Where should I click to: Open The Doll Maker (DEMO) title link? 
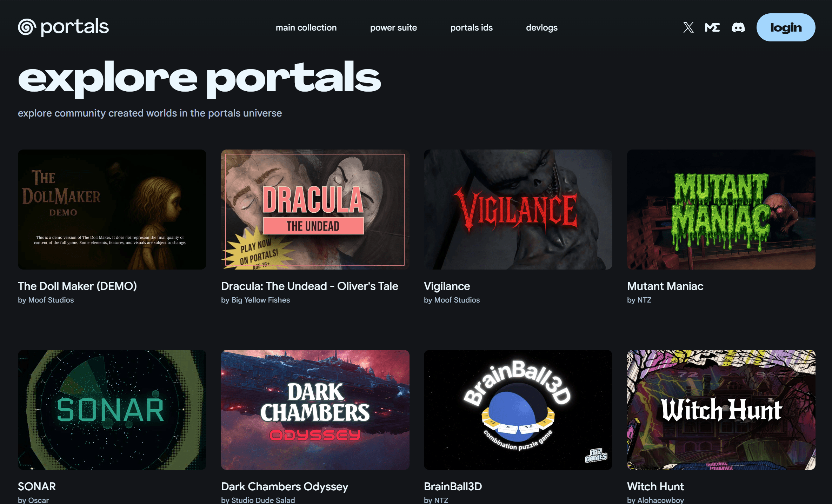click(x=77, y=286)
